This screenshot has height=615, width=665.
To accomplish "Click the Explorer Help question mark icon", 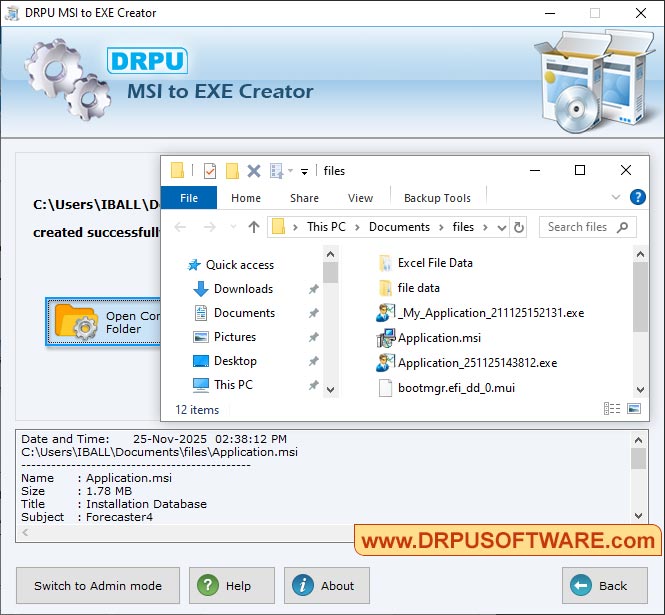I will pyautogui.click(x=637, y=198).
